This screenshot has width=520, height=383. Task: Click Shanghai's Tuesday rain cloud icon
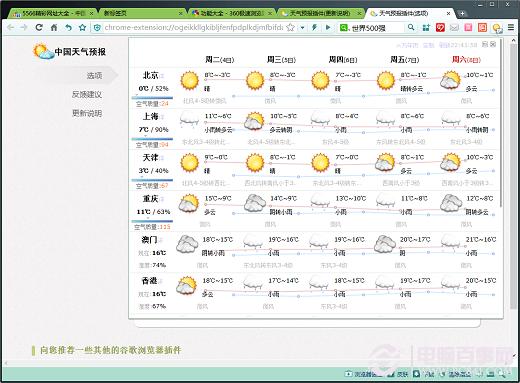click(x=190, y=119)
